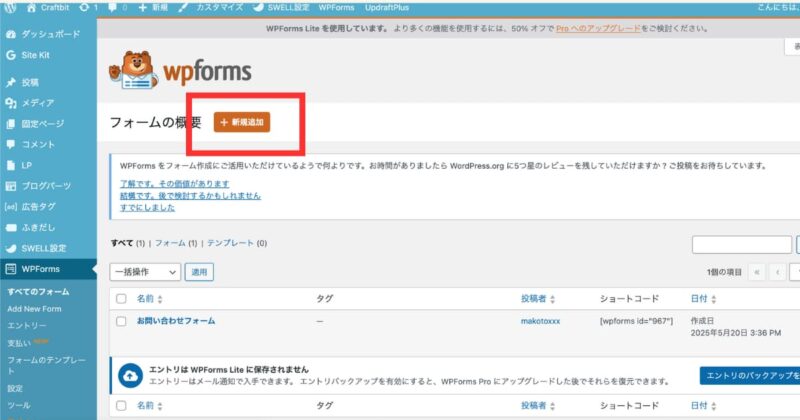Image resolution: width=800 pixels, height=420 pixels.
Task: Select すべてのフォーム submenu item
Action: click(38, 292)
